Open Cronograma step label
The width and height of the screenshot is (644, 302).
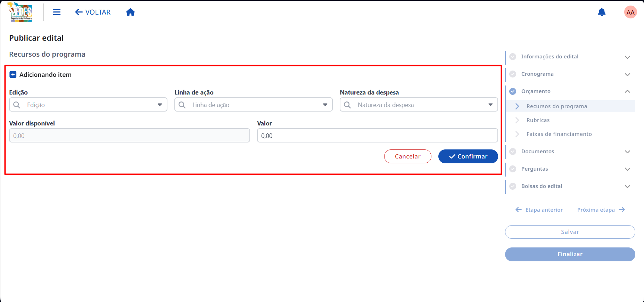[537, 74]
